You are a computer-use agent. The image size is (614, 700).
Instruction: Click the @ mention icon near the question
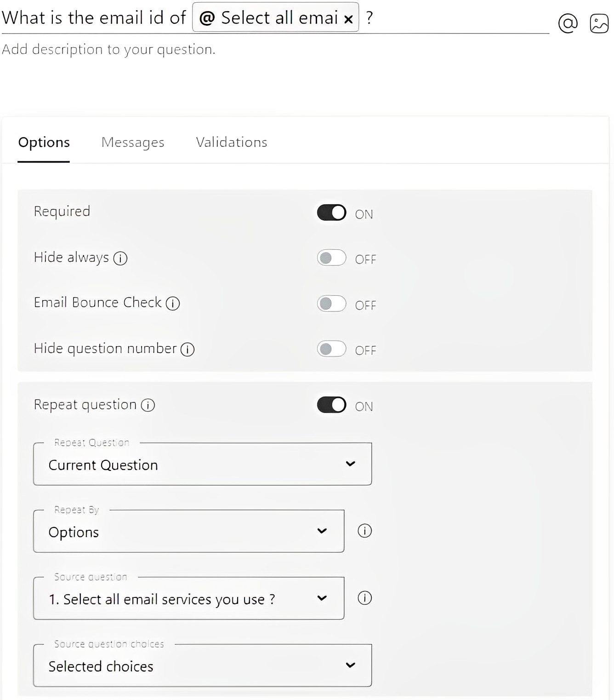tap(568, 23)
